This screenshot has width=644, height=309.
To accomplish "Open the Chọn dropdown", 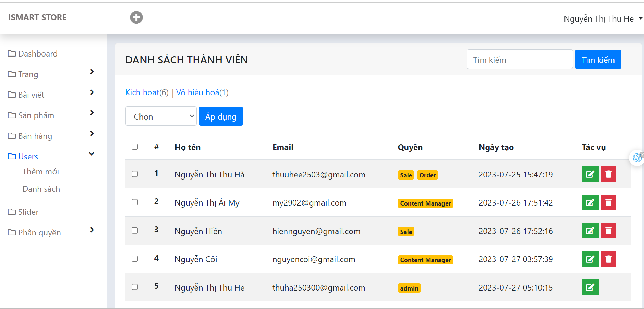I will coord(161,116).
